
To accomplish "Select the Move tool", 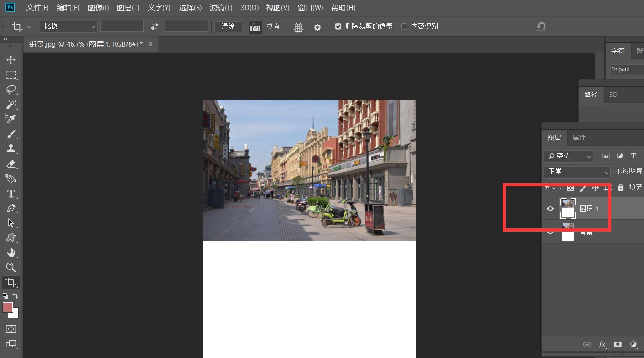I will click(x=11, y=60).
